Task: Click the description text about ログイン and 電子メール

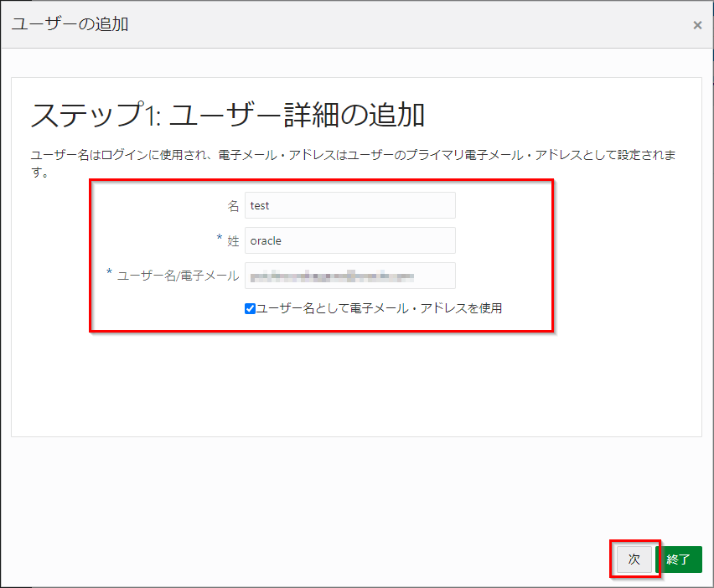Action: 352,157
